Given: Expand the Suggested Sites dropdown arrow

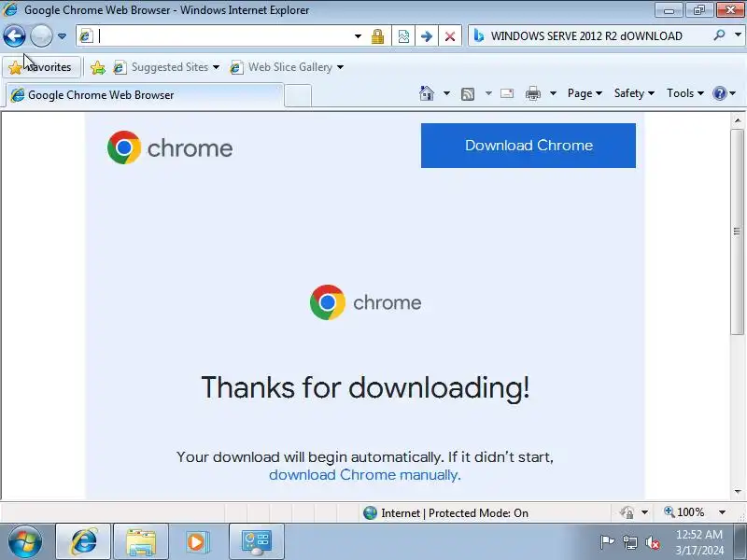Looking at the screenshot, I should pyautogui.click(x=217, y=67).
